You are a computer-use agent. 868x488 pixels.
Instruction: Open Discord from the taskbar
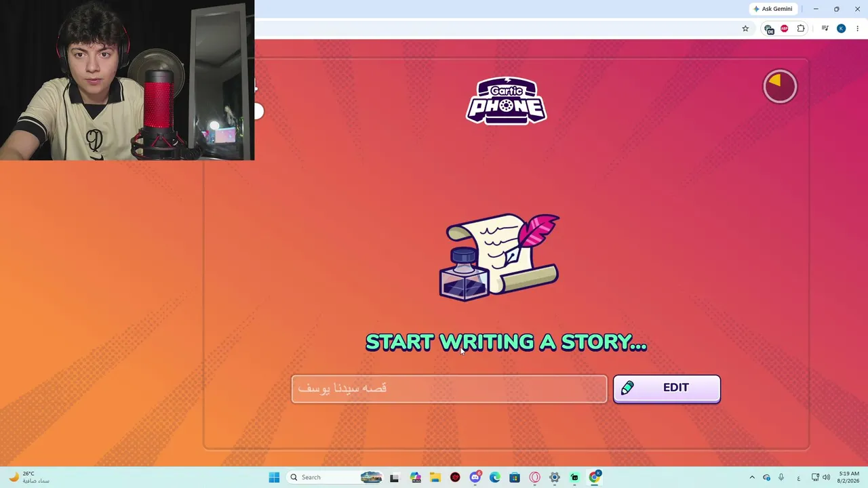[475, 477]
